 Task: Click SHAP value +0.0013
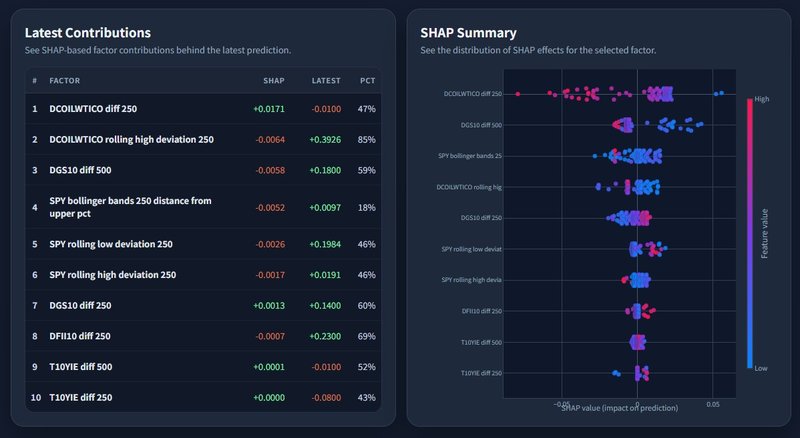pos(269,305)
